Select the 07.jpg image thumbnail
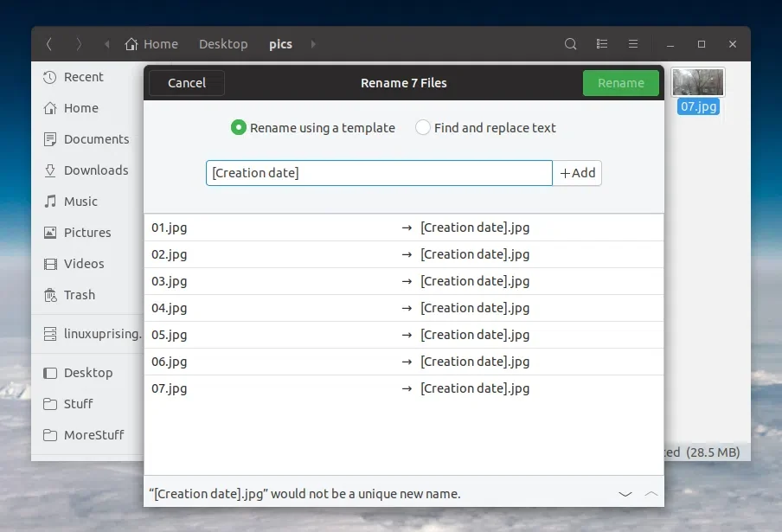This screenshot has width=782, height=532. pyautogui.click(x=698, y=83)
